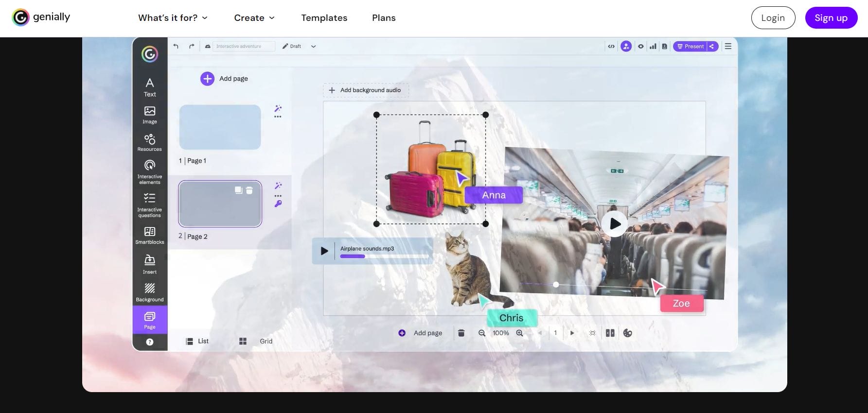Screen dimensions: 868x413
Task: Open the embed code icon
Action: tap(611, 46)
